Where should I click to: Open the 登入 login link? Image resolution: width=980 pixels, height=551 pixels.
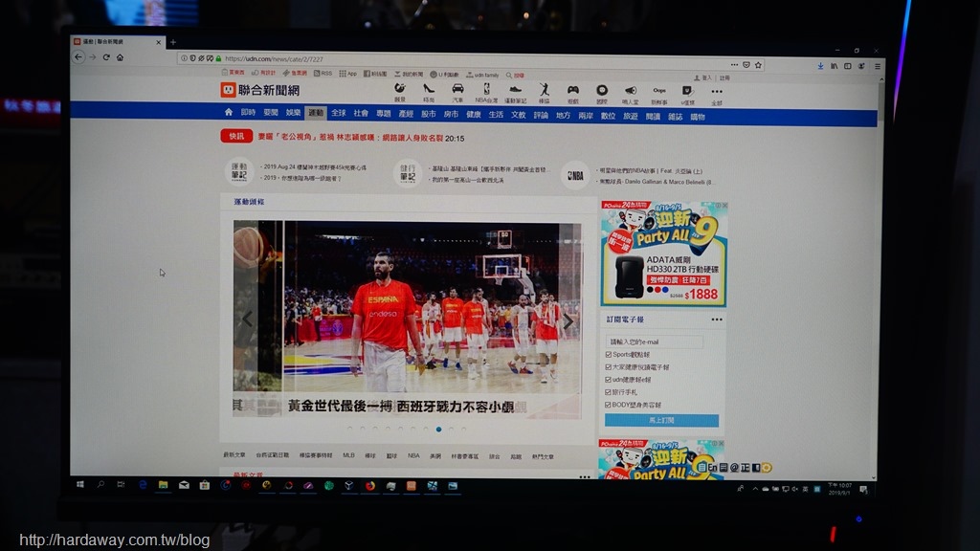click(x=703, y=78)
